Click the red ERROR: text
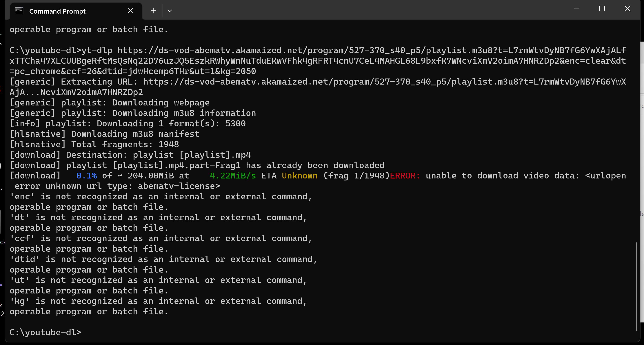The width and height of the screenshot is (644, 345). click(x=405, y=176)
